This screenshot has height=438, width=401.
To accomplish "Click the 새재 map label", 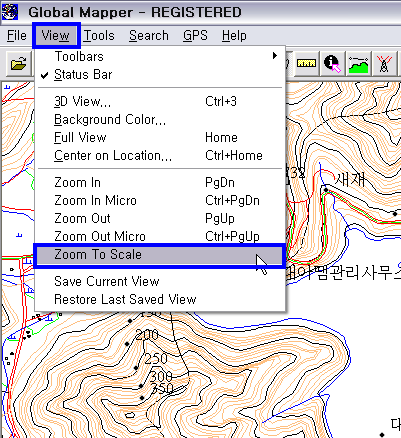I will (x=350, y=179).
